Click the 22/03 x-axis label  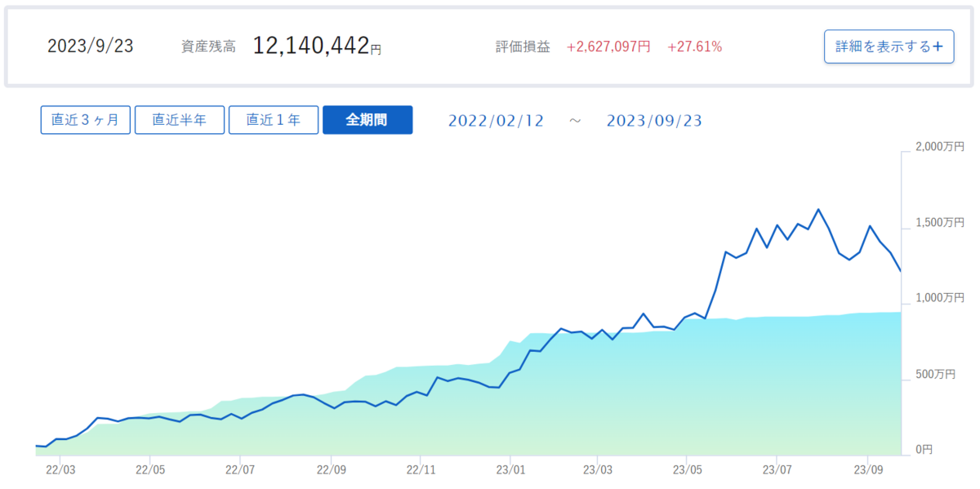coord(60,470)
